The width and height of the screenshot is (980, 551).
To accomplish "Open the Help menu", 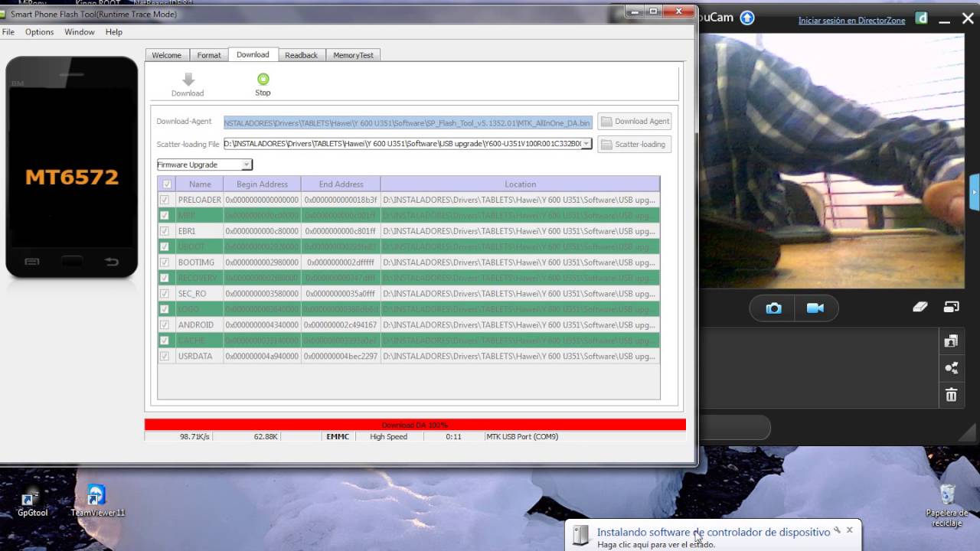I will point(114,32).
